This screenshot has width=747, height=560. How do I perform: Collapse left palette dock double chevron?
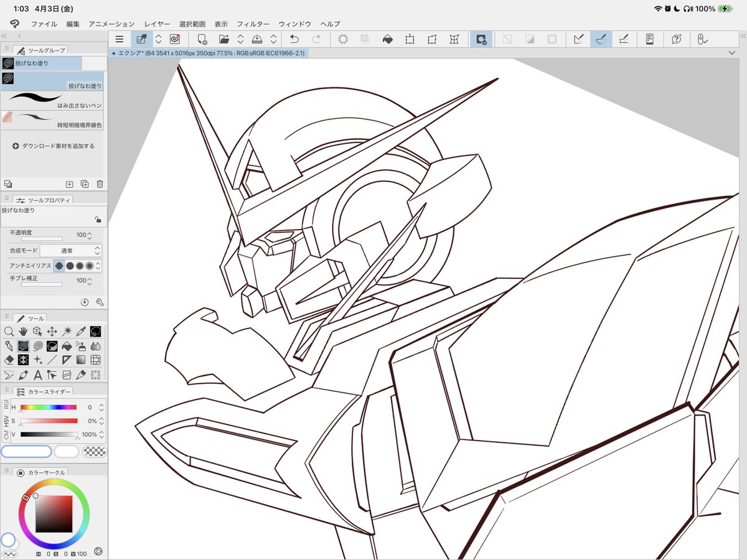[5, 37]
